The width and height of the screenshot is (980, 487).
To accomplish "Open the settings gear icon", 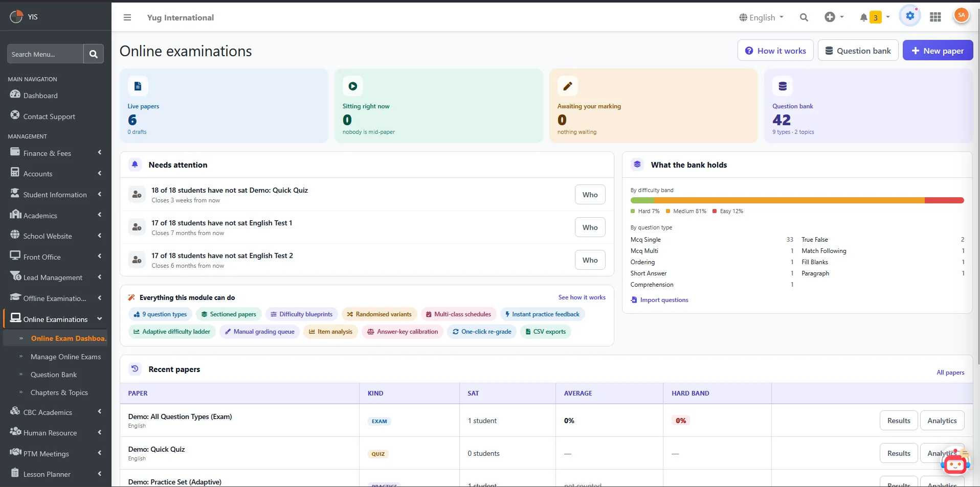I will click(x=910, y=16).
